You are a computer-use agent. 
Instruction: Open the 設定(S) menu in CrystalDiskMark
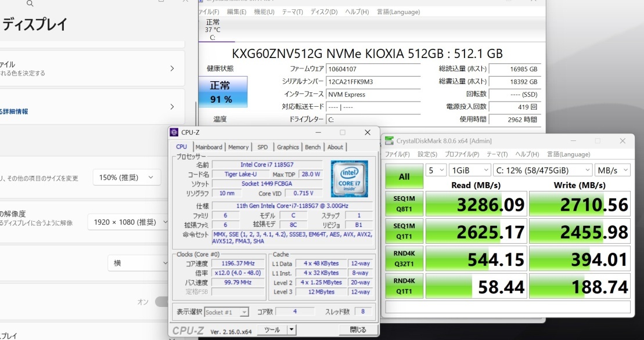(427, 154)
